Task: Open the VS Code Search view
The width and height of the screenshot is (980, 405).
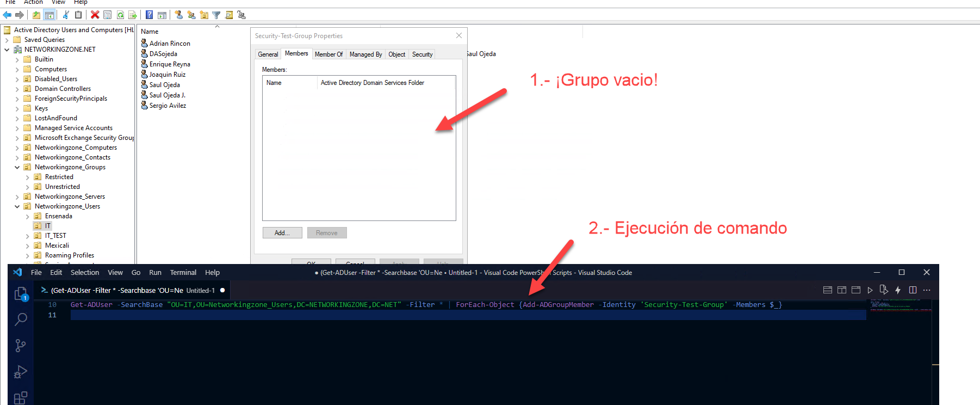Action: pyautogui.click(x=20, y=320)
